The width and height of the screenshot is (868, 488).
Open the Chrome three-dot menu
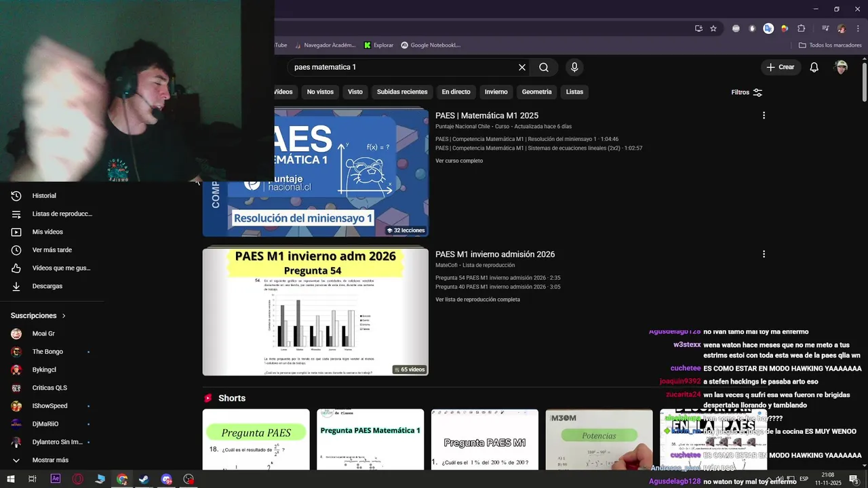click(857, 28)
